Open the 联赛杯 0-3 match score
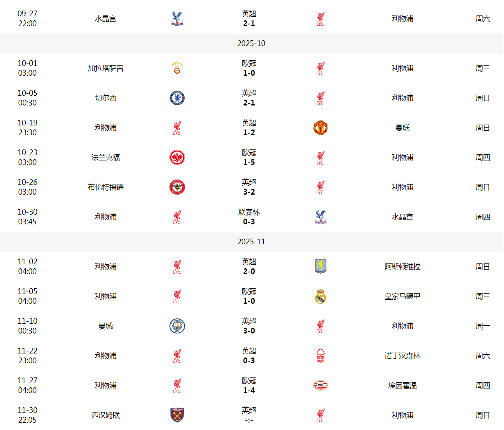 point(249,222)
